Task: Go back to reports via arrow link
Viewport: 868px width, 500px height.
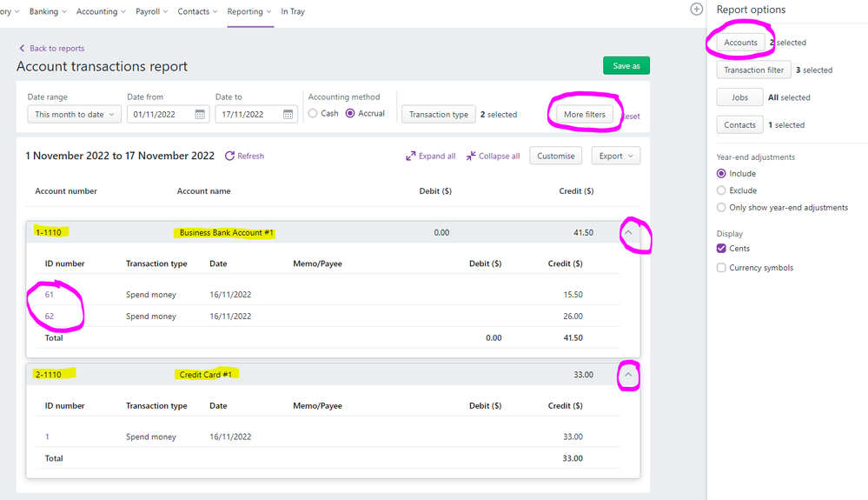Action: (51, 49)
